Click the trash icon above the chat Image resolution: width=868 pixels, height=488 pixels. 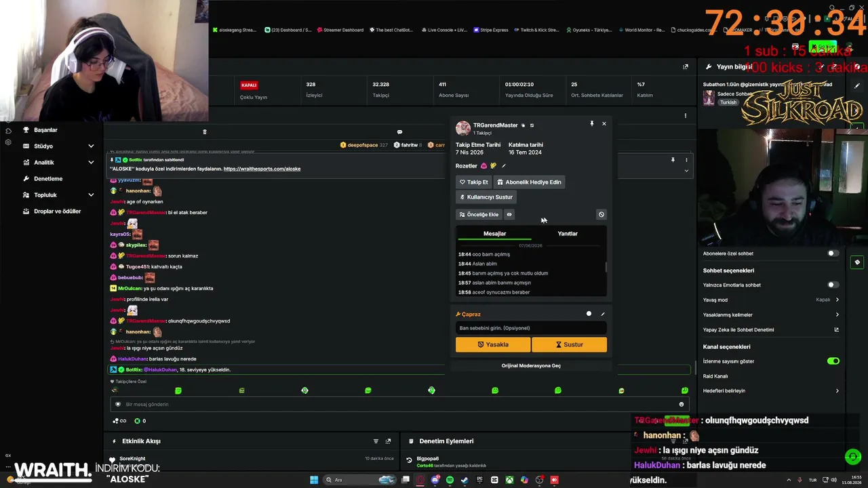coord(205,132)
